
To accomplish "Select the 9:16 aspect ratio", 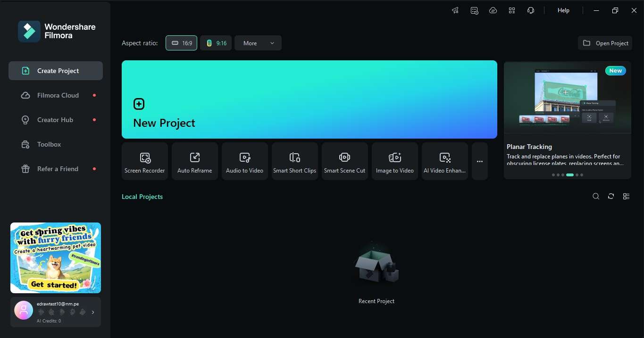I will tap(216, 43).
